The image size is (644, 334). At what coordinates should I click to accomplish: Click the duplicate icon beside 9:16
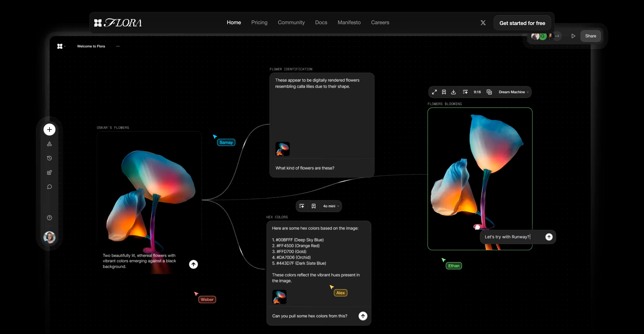pyautogui.click(x=489, y=92)
